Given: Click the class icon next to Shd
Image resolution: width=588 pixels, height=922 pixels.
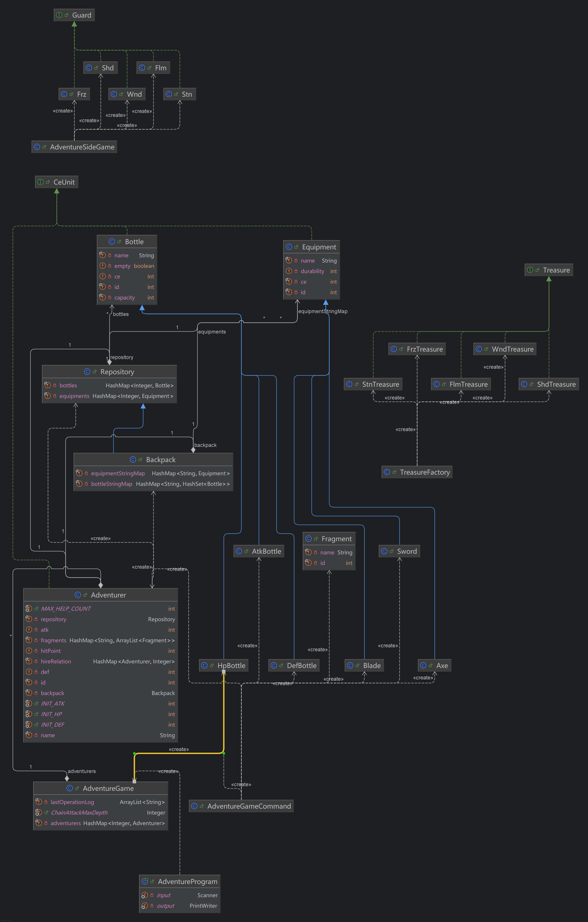Looking at the screenshot, I should click(x=89, y=68).
